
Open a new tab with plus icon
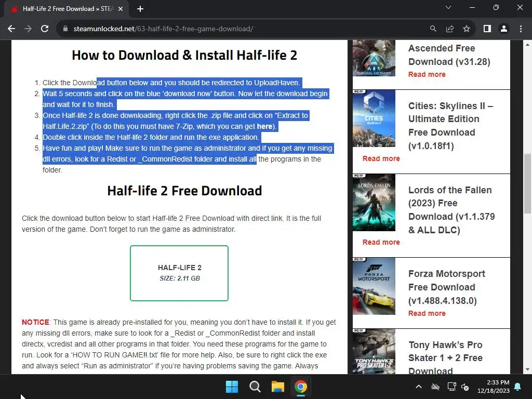140,9
